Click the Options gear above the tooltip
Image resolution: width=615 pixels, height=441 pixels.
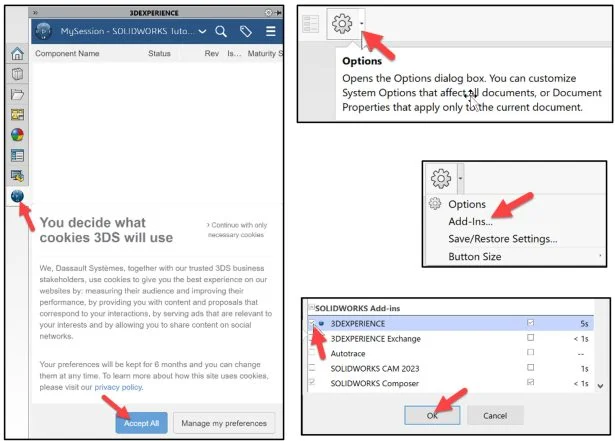click(x=342, y=24)
